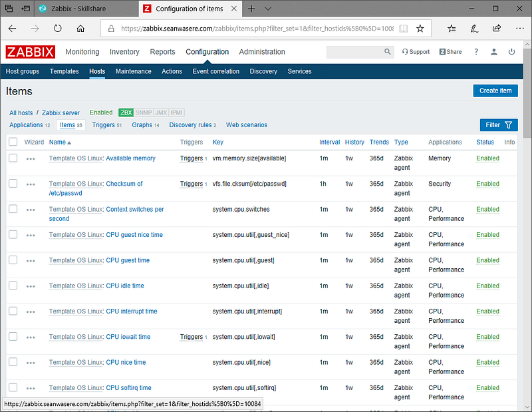Open the Inventory menu
The width and height of the screenshot is (532, 412).
(x=124, y=52)
